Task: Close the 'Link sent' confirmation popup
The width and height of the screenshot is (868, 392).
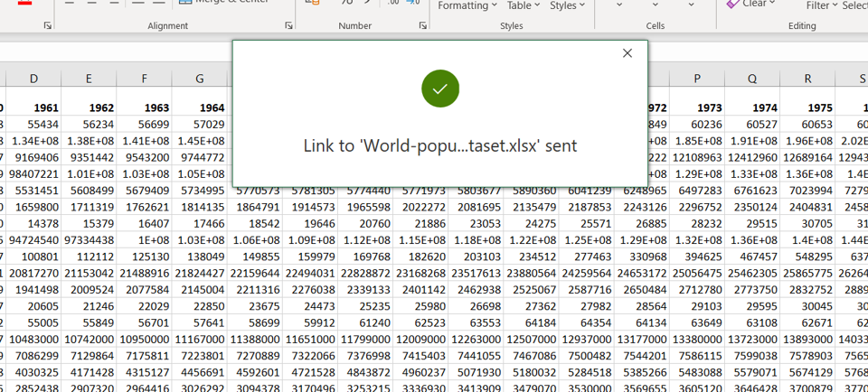Action: coord(627,53)
